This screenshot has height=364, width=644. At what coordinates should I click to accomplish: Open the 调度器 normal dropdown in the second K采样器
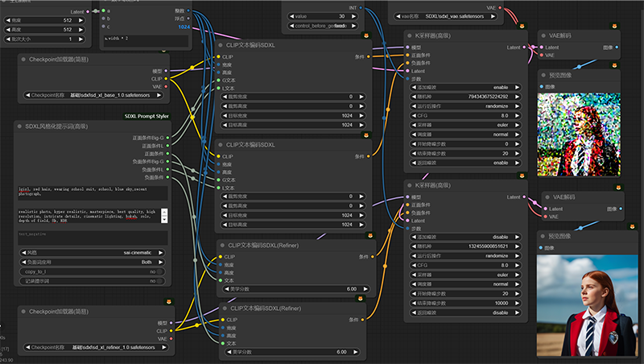click(466, 284)
